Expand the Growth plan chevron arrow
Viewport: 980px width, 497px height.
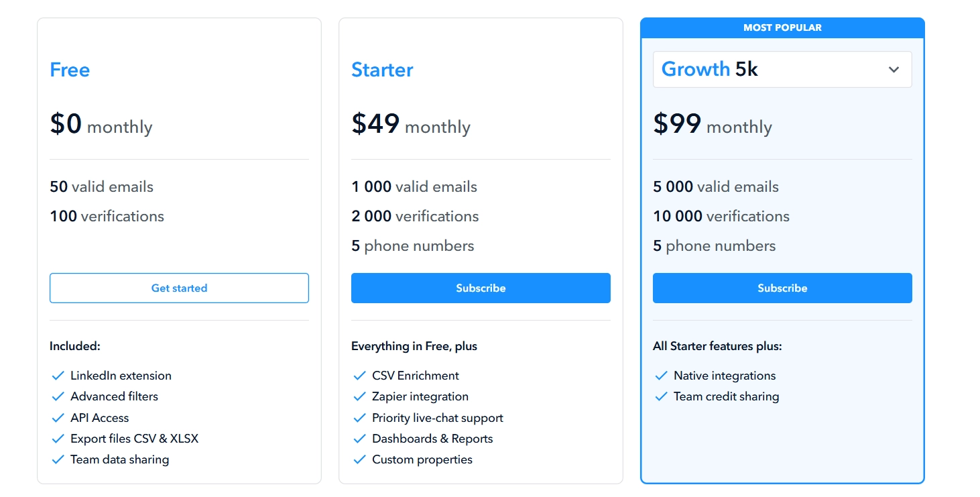[x=894, y=70]
